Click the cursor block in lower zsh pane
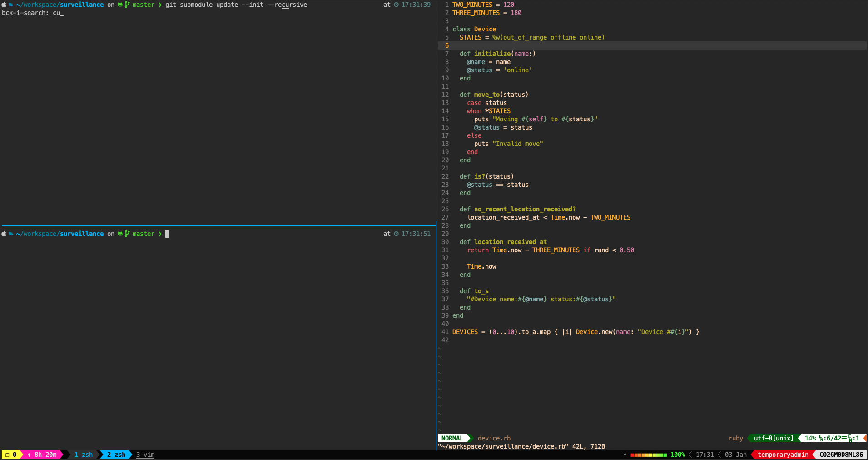Viewport: 868px width, 460px height. coord(167,234)
